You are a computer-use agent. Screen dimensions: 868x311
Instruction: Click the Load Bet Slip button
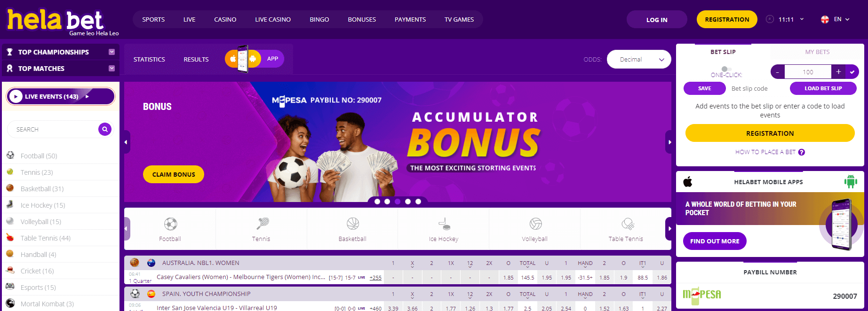[823, 88]
